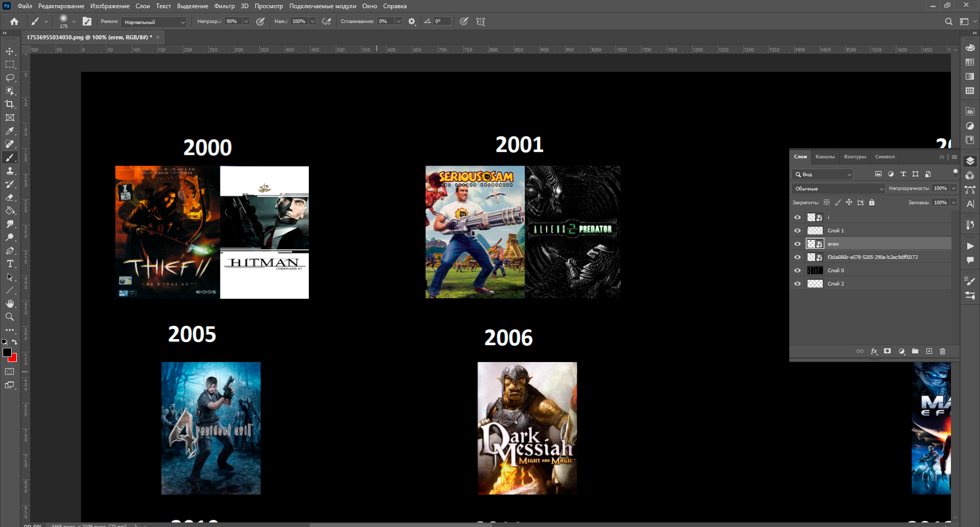This screenshot has width=980, height=527.
Task: Toggle lock all for layer
Action: [872, 203]
